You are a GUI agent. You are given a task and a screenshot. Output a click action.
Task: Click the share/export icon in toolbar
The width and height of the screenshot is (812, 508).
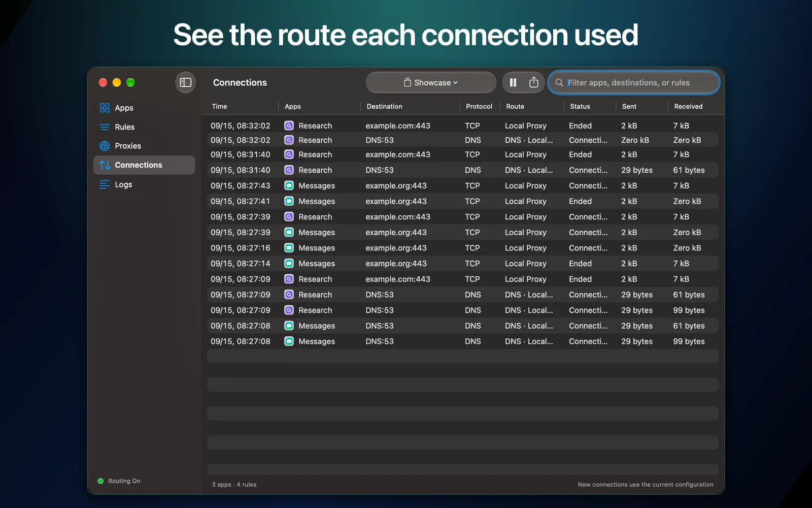533,82
